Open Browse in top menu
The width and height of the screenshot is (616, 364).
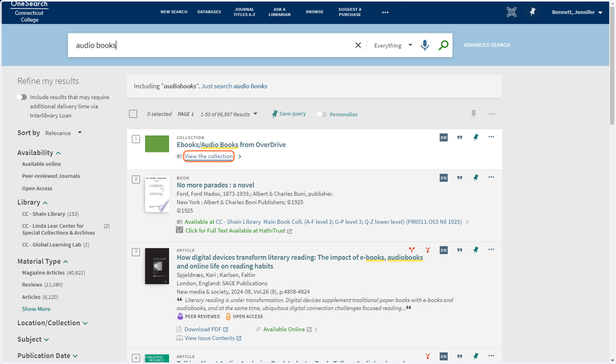(x=315, y=12)
